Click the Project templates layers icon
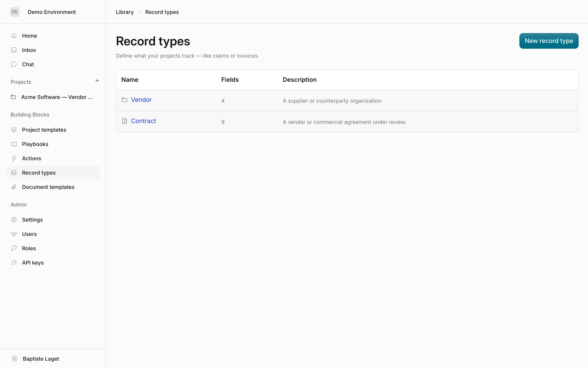 pos(14,130)
